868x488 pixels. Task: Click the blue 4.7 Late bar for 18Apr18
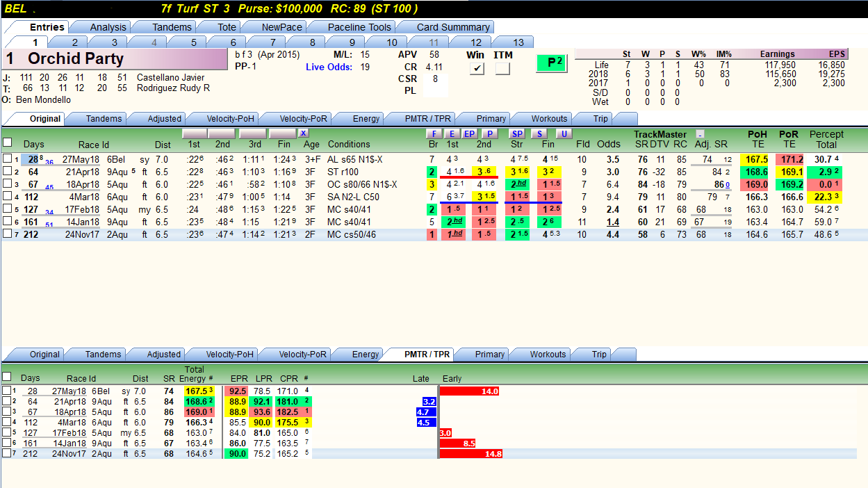[426, 412]
